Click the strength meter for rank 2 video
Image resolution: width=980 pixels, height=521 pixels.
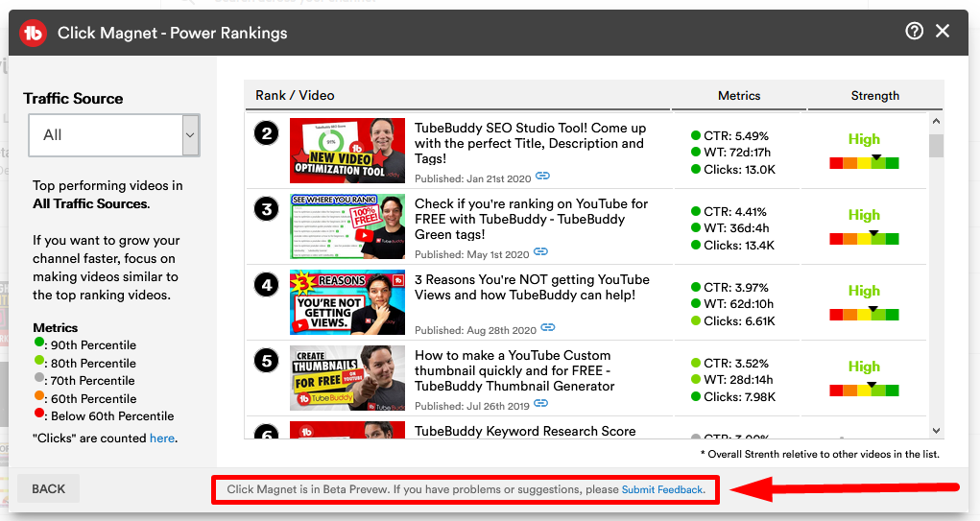click(x=864, y=162)
